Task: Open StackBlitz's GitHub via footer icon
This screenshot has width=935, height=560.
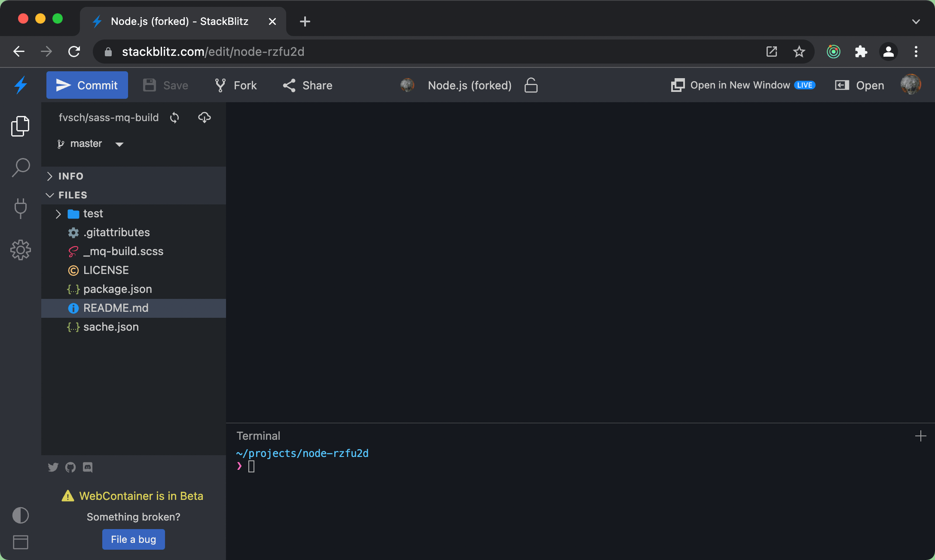Action: [70, 467]
